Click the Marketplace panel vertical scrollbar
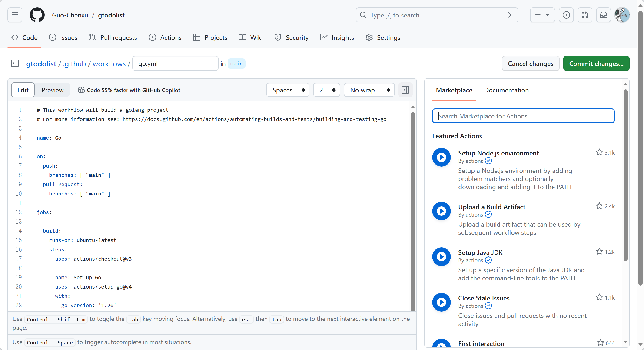Image resolution: width=644 pixels, height=350 pixels. click(x=625, y=175)
